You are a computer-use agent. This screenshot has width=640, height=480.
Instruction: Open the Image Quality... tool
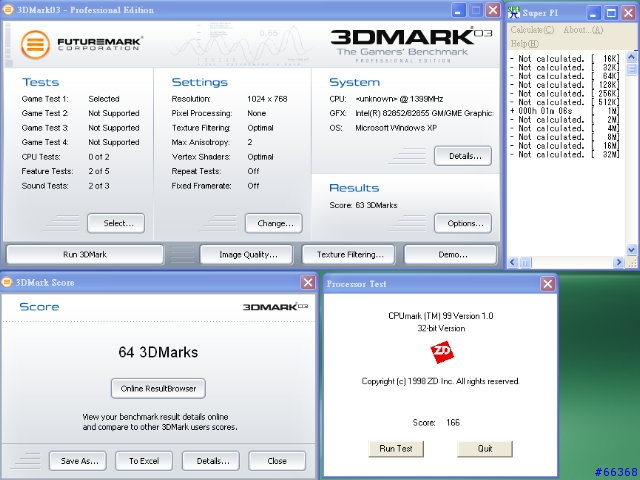click(x=246, y=254)
